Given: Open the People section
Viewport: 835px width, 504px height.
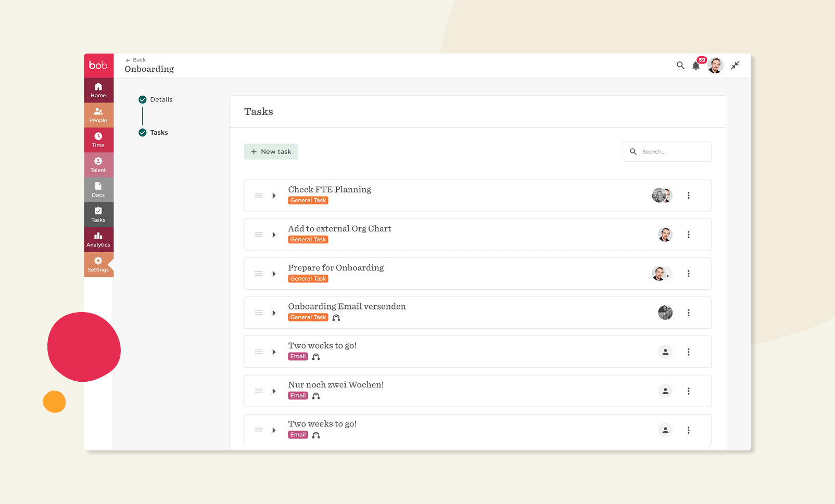Looking at the screenshot, I should coord(98,115).
